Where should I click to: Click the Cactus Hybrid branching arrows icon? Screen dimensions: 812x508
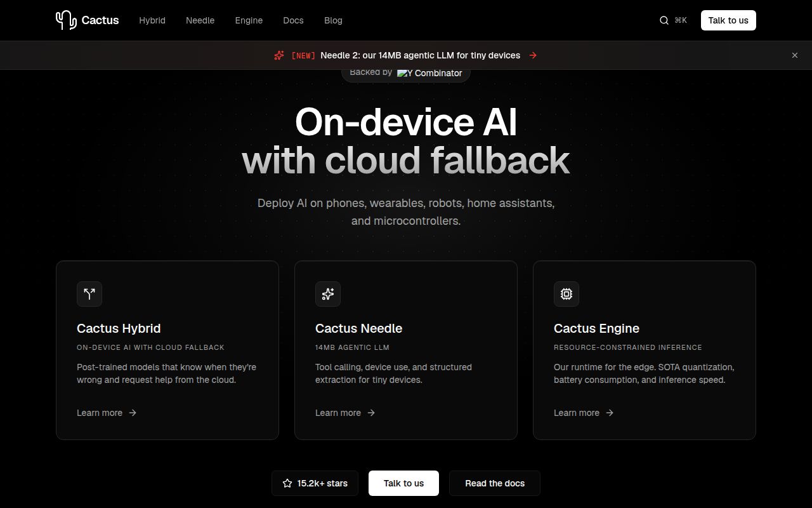click(89, 294)
